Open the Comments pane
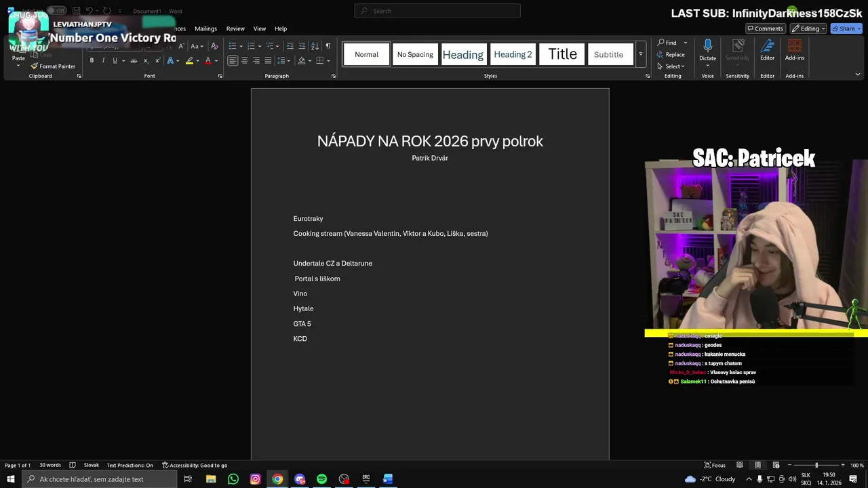 (765, 28)
